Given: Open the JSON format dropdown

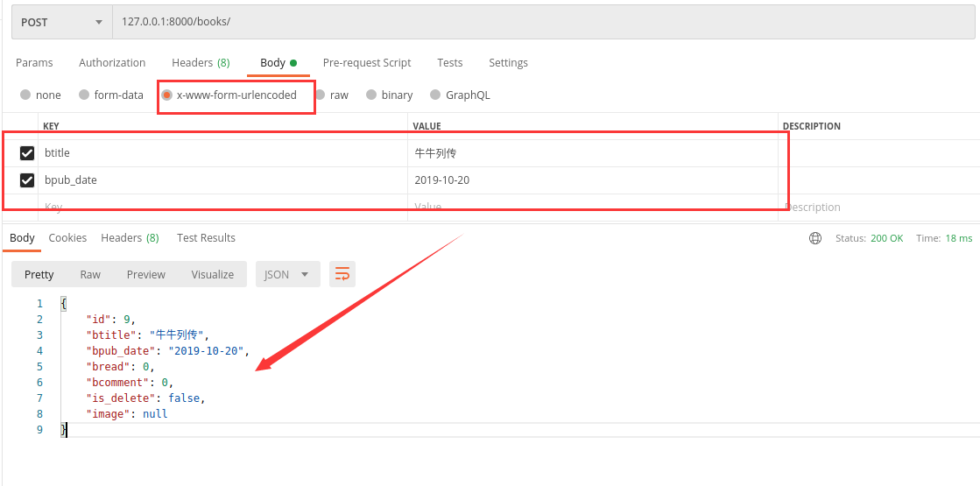Looking at the screenshot, I should (287, 274).
